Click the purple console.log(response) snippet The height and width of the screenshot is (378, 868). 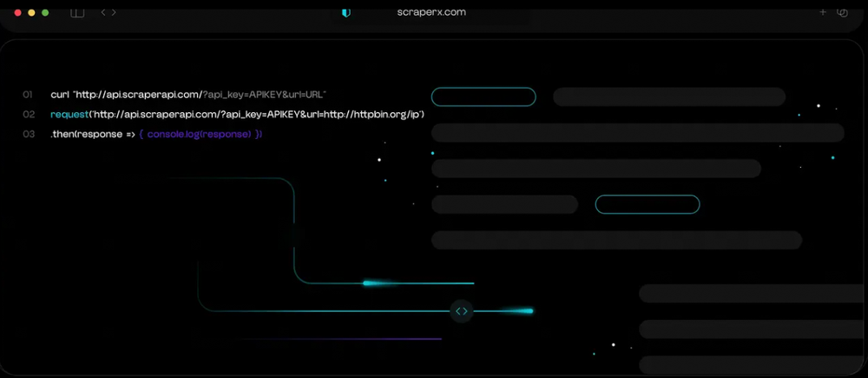pyautogui.click(x=201, y=135)
